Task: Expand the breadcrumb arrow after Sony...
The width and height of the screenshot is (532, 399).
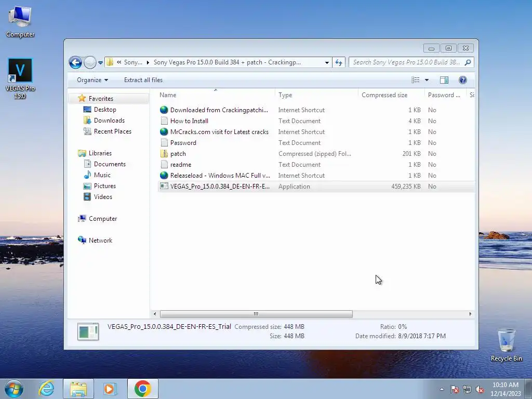Action: [x=148, y=62]
